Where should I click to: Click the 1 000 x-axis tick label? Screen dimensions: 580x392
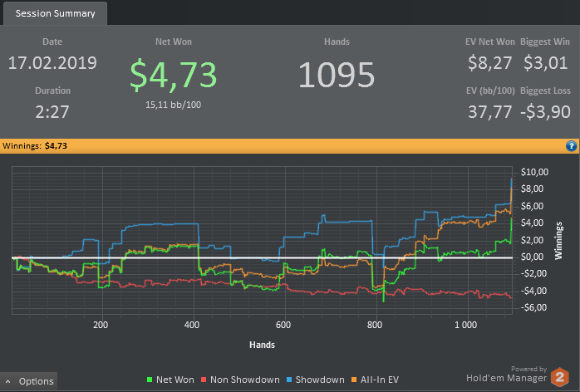[465, 325]
